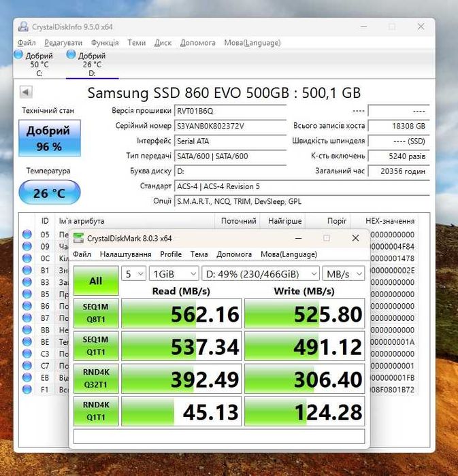Open the test count dropdown showing 5
Screen dimensions: 458x476
click(x=133, y=274)
